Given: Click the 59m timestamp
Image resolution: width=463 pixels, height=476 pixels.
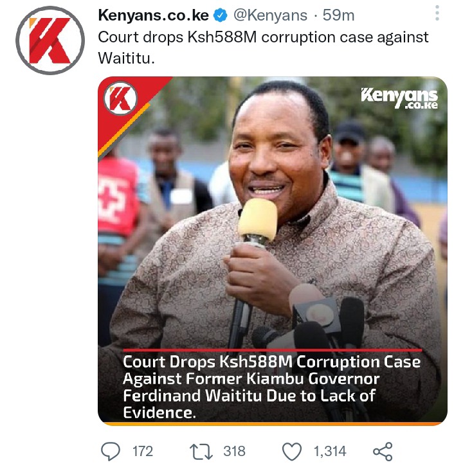Looking at the screenshot, I should (338, 15).
